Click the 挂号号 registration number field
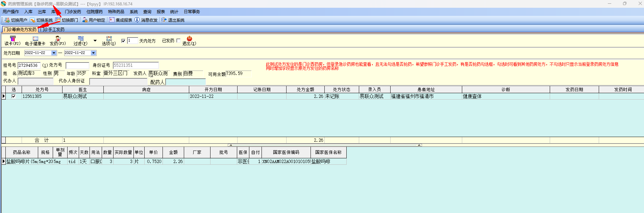This screenshot has width=644, height=213. click(x=29, y=65)
